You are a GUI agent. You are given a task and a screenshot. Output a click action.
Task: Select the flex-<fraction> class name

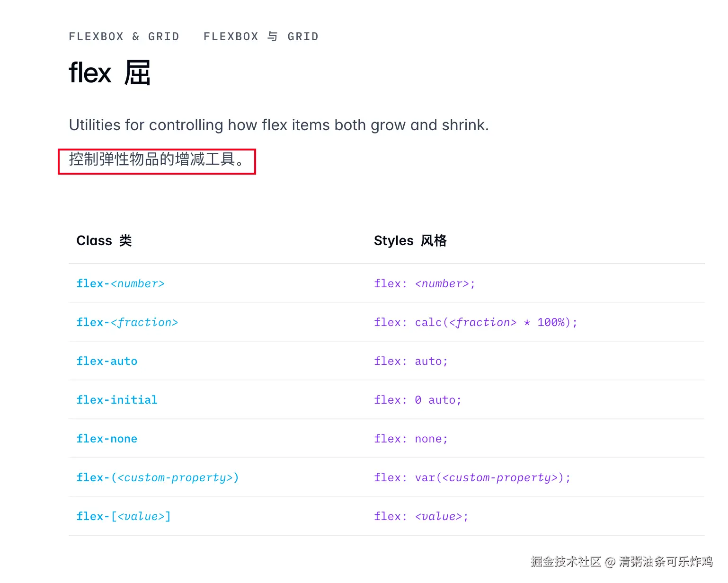[127, 322]
